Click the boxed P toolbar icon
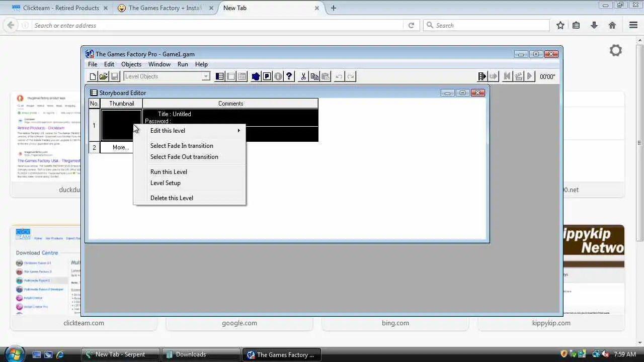The width and height of the screenshot is (644, 362). pos(267,76)
